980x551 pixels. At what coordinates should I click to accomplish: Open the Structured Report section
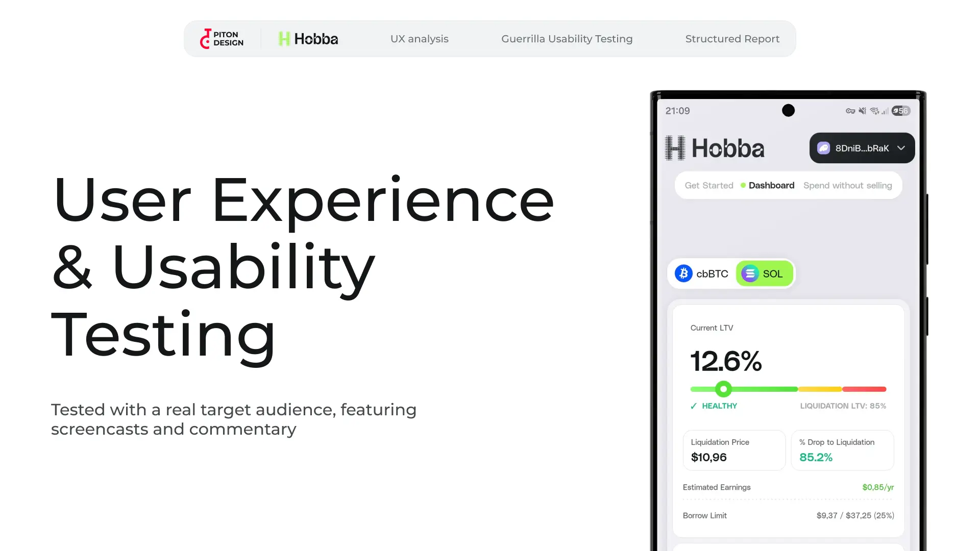point(732,39)
